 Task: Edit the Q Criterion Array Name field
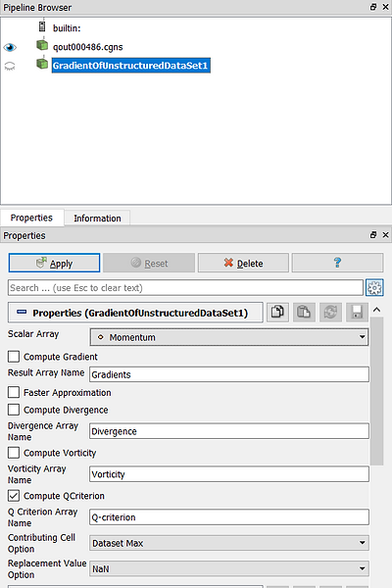(x=229, y=517)
